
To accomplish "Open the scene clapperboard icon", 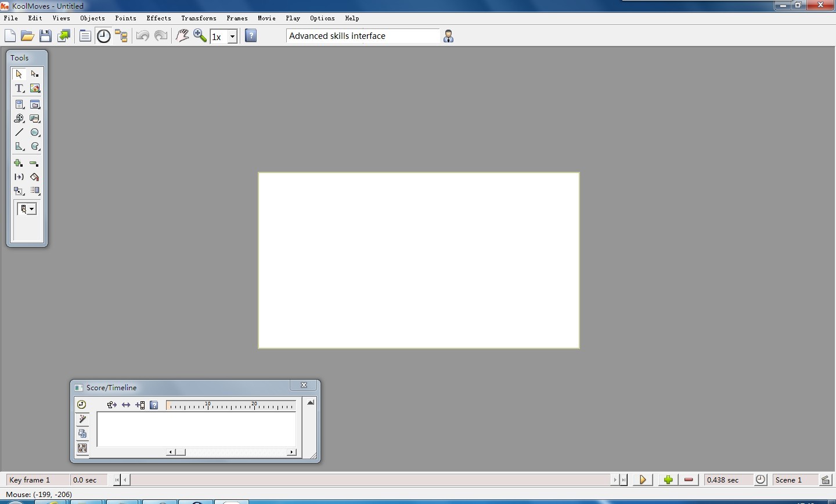I will pos(825,480).
